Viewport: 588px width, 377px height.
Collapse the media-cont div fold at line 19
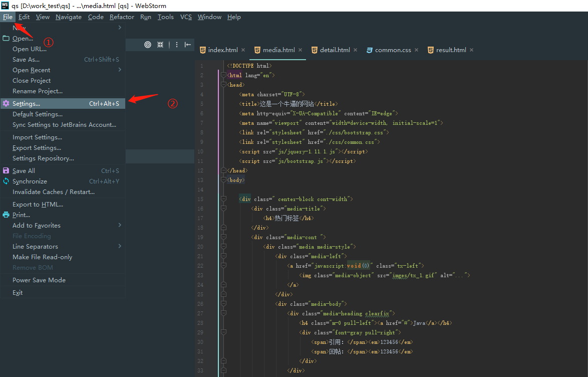pyautogui.click(x=223, y=237)
